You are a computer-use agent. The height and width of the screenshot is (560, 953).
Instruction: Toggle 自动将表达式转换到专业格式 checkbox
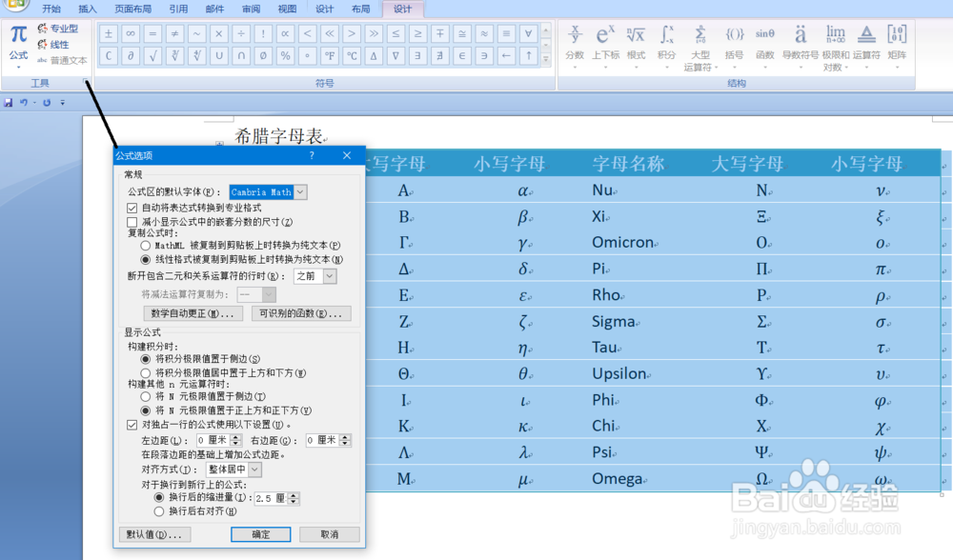tap(132, 208)
